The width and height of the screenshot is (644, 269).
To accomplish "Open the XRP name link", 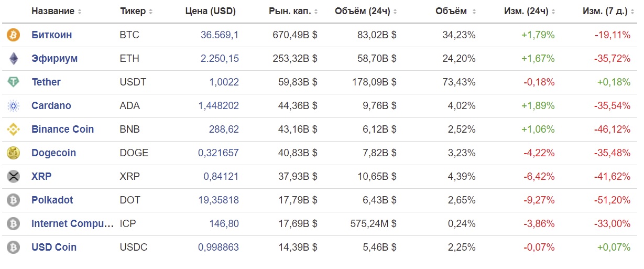I will [x=41, y=177].
